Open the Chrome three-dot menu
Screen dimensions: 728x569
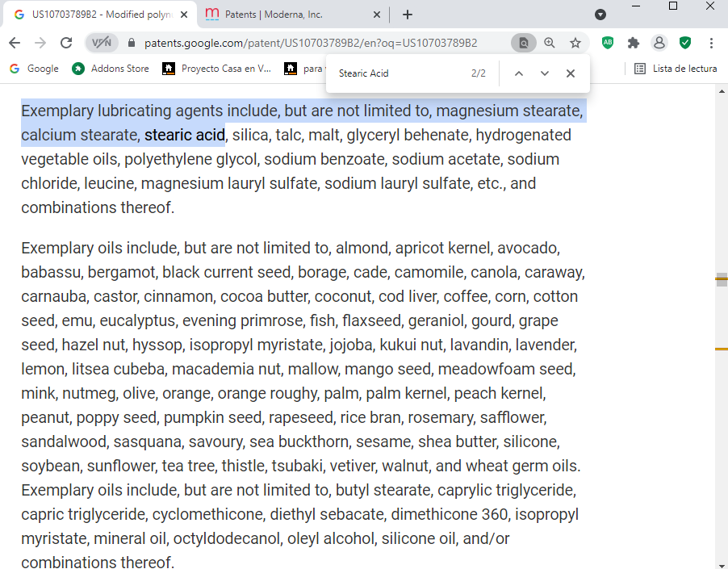[711, 43]
